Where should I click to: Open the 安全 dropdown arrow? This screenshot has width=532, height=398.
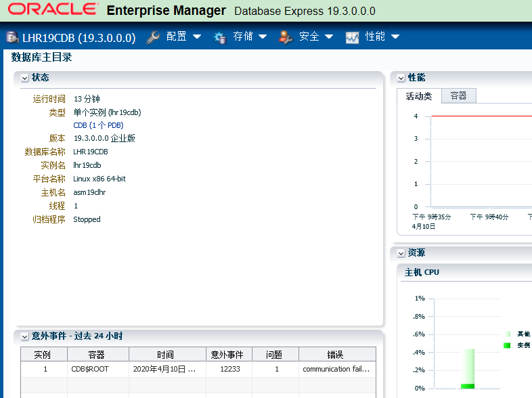coord(329,37)
